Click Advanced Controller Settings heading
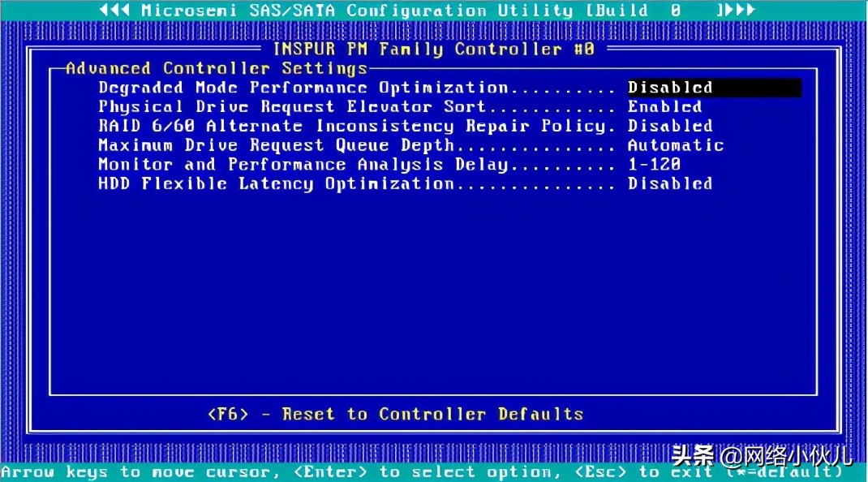The image size is (868, 482). [x=216, y=68]
